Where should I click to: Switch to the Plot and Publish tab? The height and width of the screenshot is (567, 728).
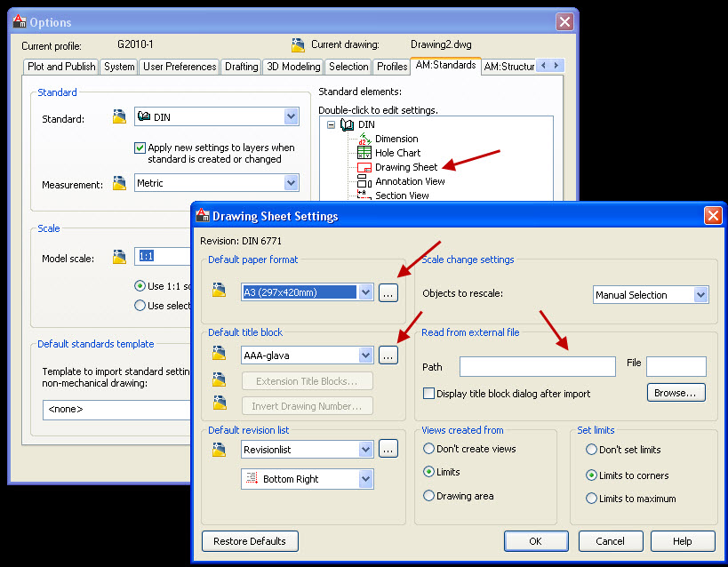(61, 67)
